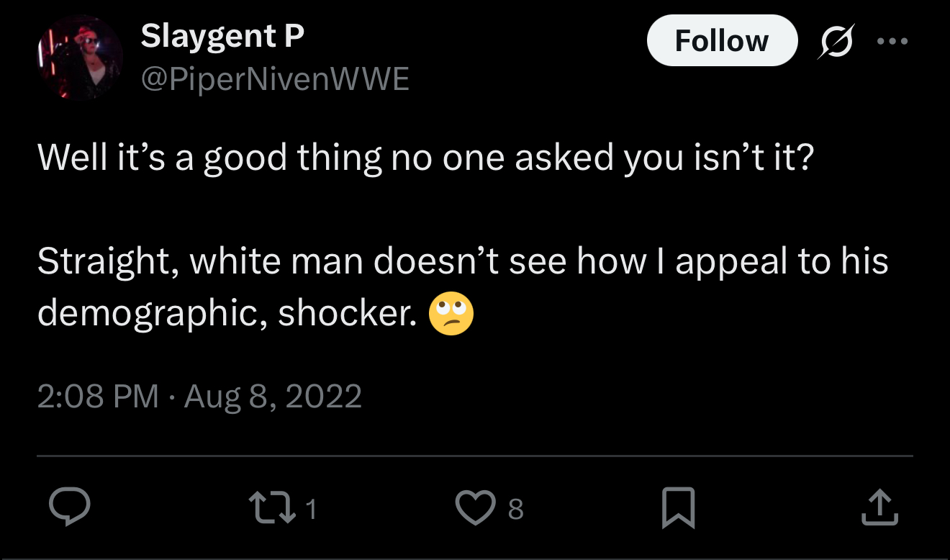Like the tweet with the heart icon

coord(476,508)
